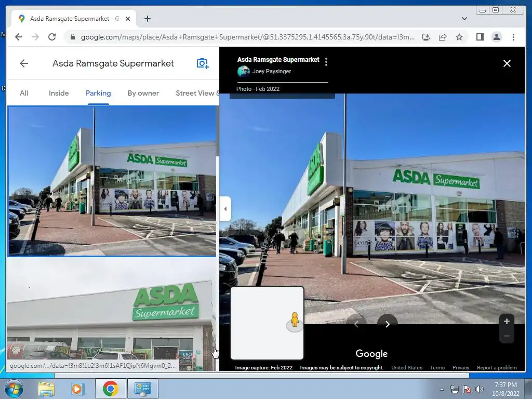
Task: Show hidden system tray icons
Action: [442, 389]
